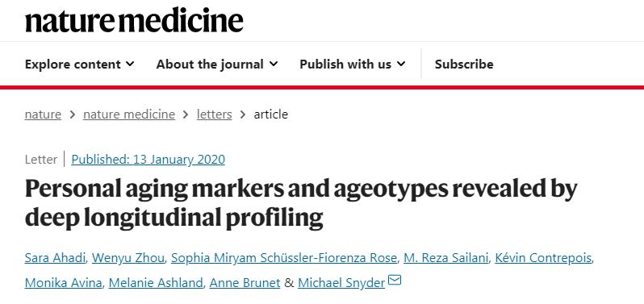Image resolution: width=644 pixels, height=304 pixels.
Task: Click the nature medicine logo
Action: (x=134, y=21)
